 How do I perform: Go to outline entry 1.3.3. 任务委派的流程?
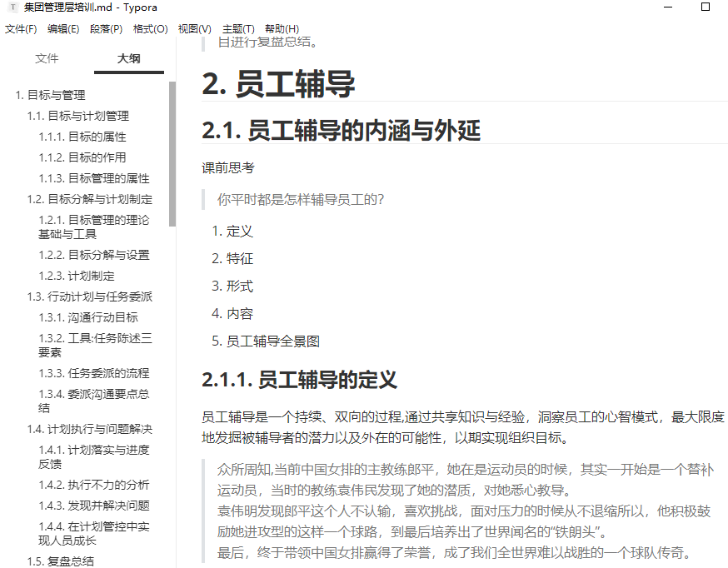pyautogui.click(x=94, y=374)
